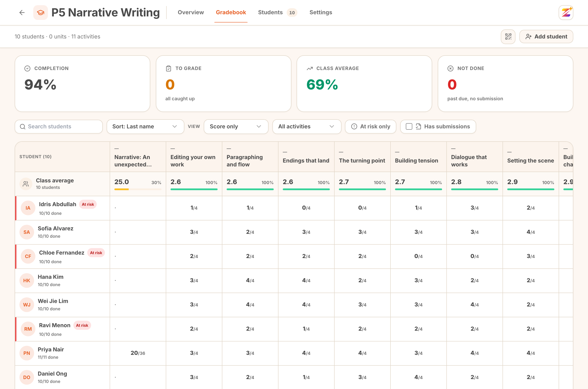
Task: Open the The turning point column header
Action: tap(362, 157)
